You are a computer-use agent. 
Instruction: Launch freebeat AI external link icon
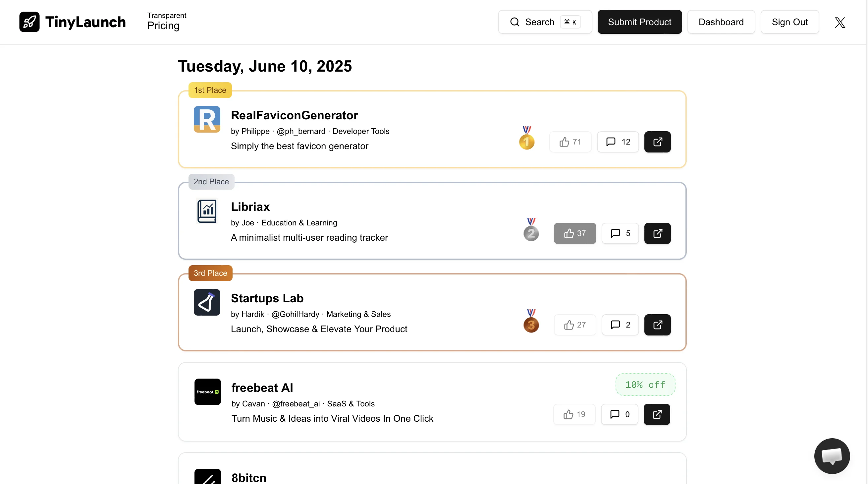656,414
